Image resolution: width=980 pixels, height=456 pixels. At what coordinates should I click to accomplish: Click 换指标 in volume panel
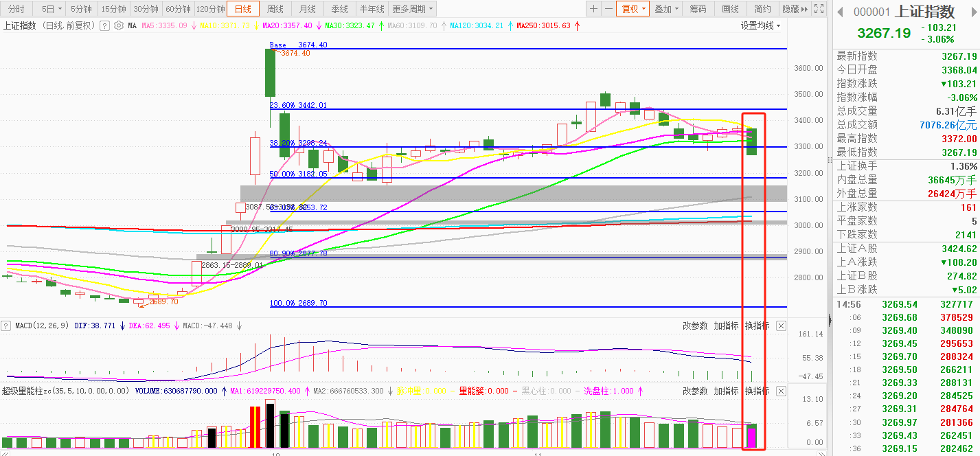pos(757,391)
